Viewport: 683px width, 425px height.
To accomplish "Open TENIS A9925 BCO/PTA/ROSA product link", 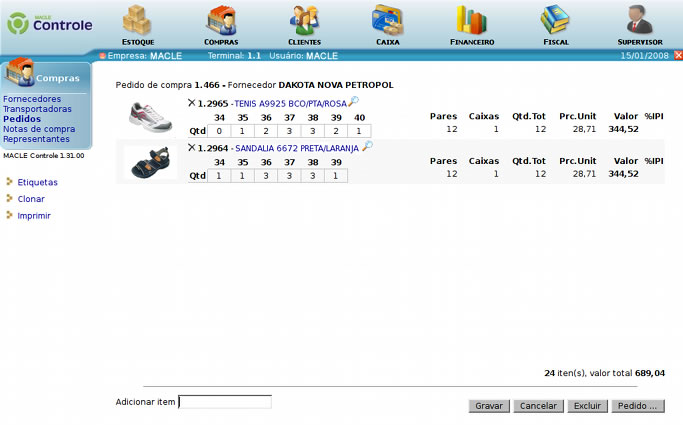I will 290,104.
